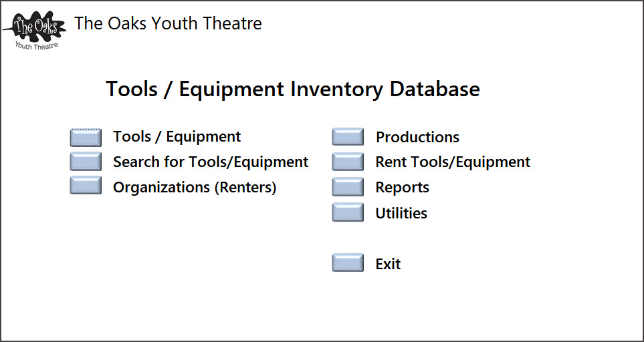
Task: Open Search for Tools/Equipment via its button
Action: (x=86, y=161)
